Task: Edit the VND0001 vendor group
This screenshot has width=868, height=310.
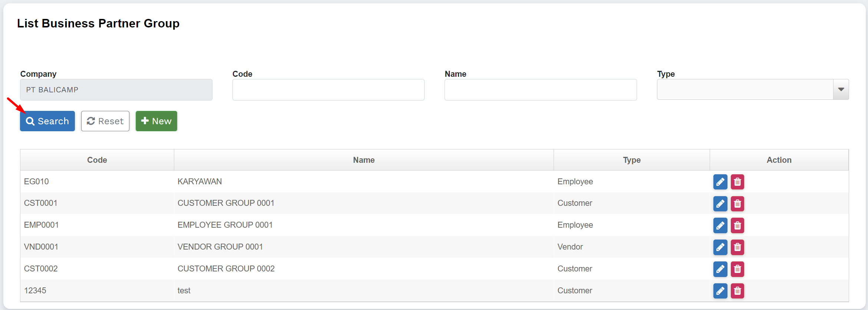Action: [720, 247]
